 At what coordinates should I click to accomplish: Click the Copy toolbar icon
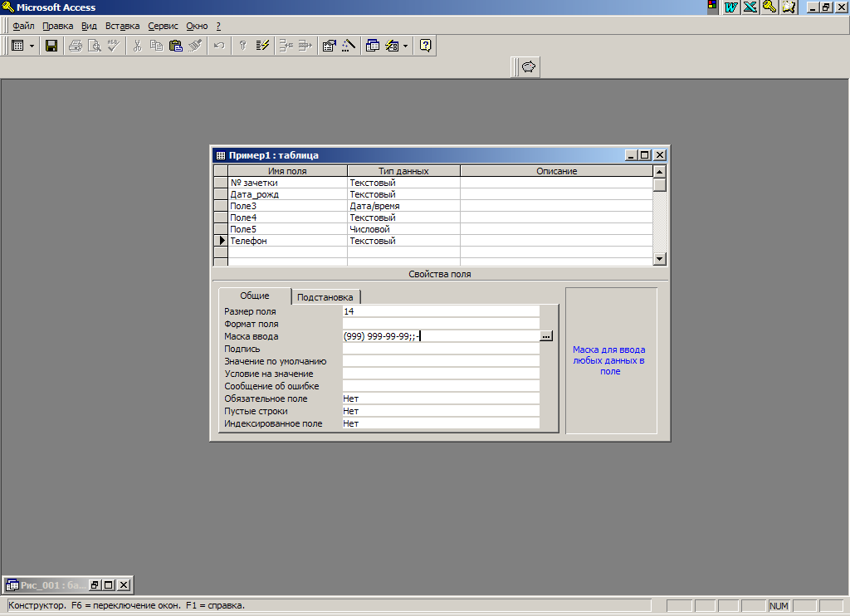tap(156, 46)
